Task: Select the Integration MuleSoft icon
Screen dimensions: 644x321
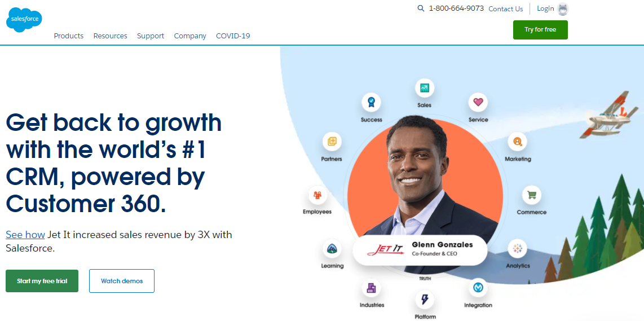Action: (x=478, y=288)
